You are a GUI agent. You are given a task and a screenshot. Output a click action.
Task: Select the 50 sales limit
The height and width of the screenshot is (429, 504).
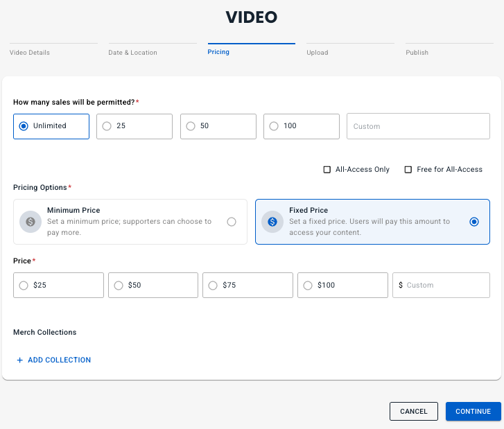click(x=191, y=126)
